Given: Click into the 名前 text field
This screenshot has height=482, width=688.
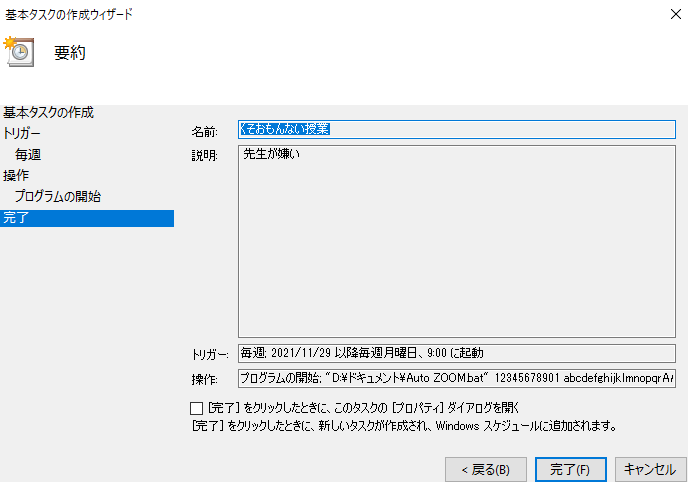Looking at the screenshot, I should click(x=456, y=130).
